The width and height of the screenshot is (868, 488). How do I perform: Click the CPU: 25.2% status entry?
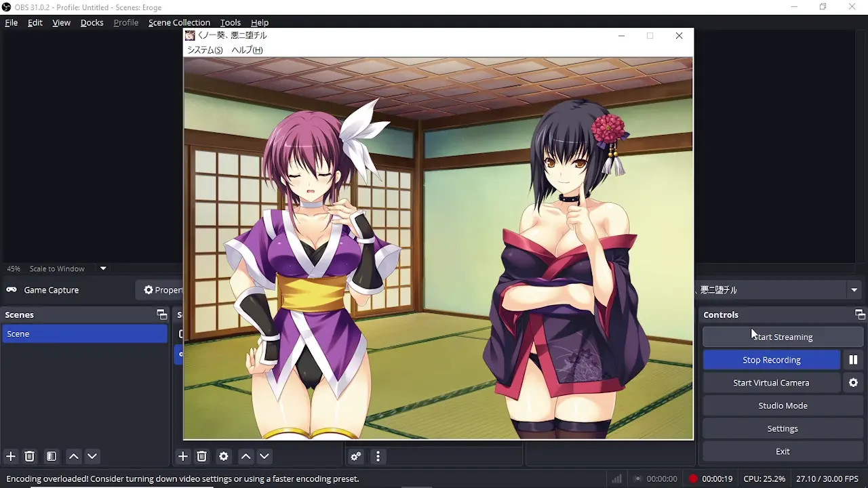pyautogui.click(x=764, y=479)
